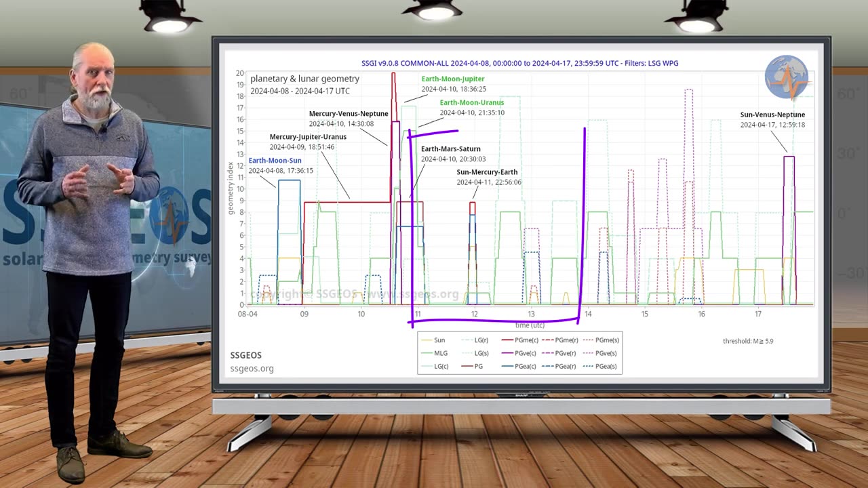
Task: Toggle the Sun series in legend
Action: (435, 340)
